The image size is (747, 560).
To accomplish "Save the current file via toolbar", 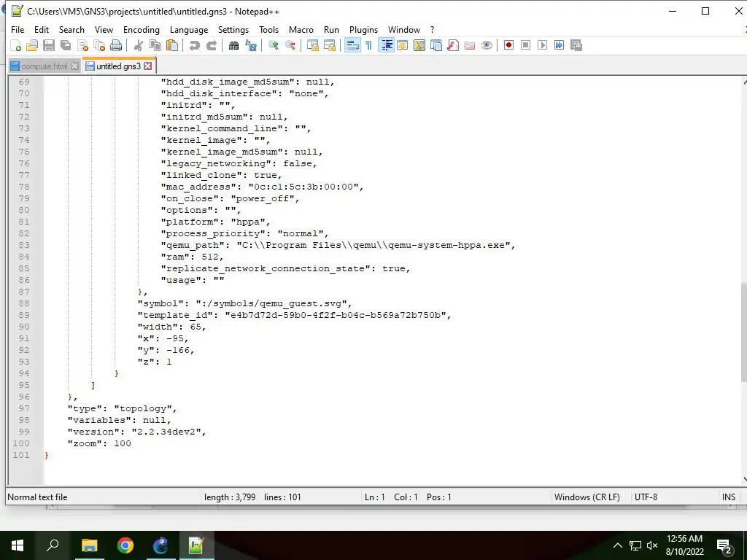I will point(49,45).
